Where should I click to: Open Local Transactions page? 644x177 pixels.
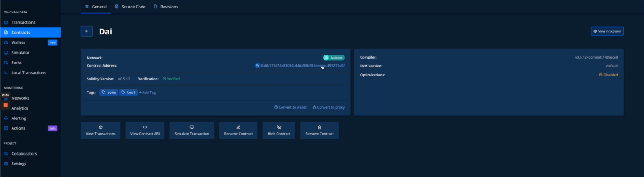coord(29,73)
